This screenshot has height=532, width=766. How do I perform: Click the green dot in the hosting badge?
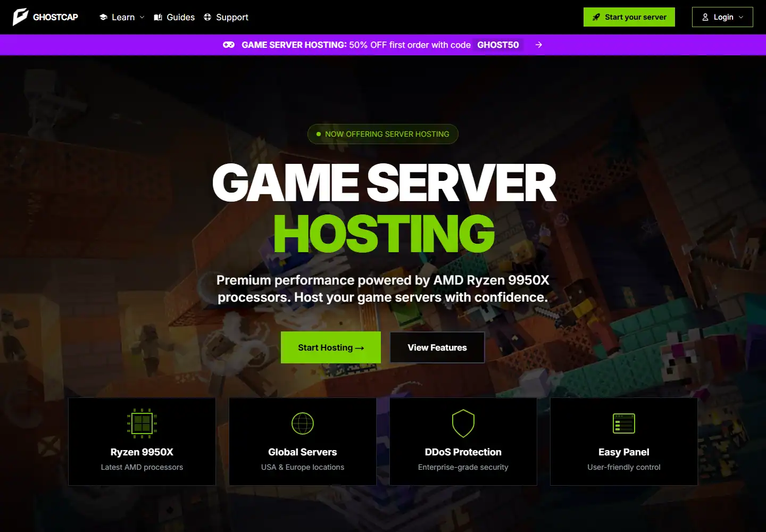[319, 134]
